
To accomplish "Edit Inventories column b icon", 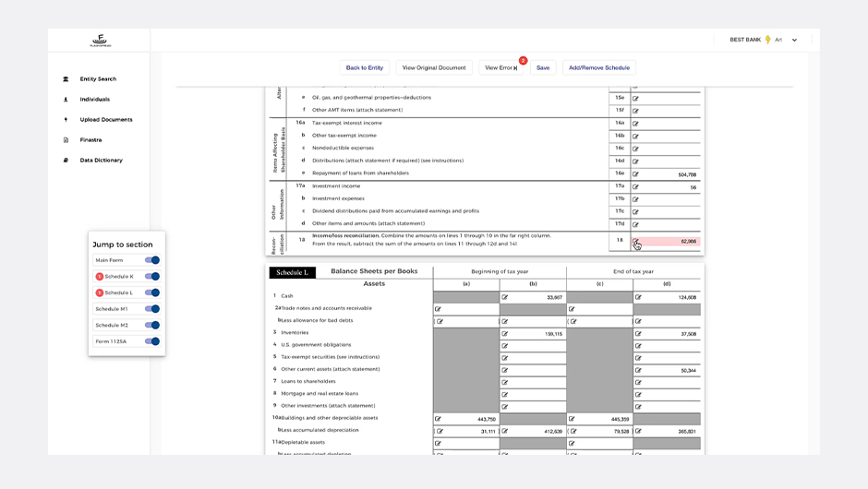I will (505, 334).
